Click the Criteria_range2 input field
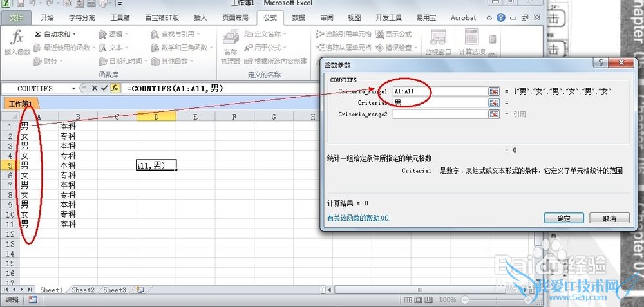The width and height of the screenshot is (644, 307). 440,114
